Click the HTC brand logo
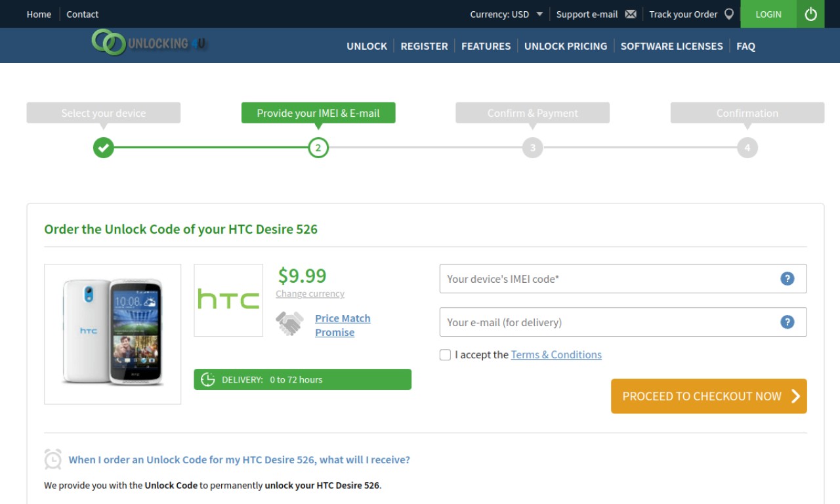This screenshot has width=840, height=504. point(228,300)
